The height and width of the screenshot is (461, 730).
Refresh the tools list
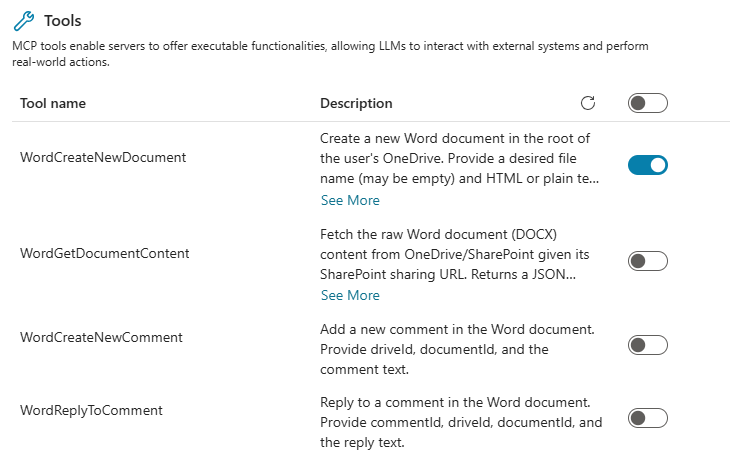pos(588,103)
